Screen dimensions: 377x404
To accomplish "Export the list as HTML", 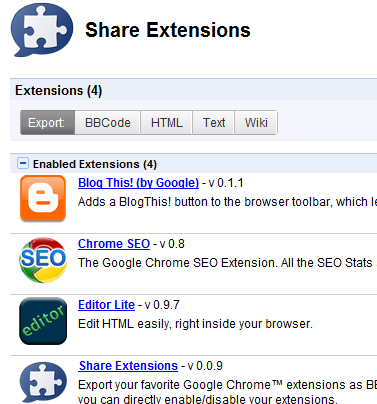I will [166, 123].
